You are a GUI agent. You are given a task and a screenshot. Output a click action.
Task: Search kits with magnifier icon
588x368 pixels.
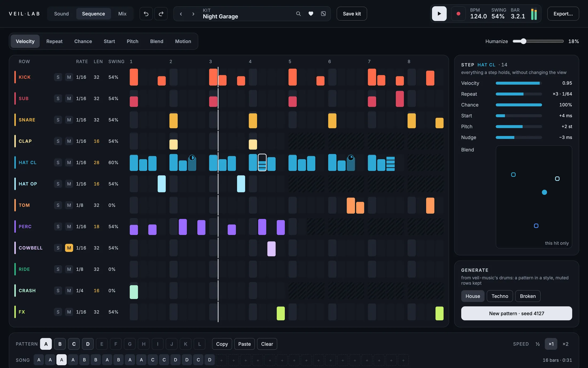[298, 14]
